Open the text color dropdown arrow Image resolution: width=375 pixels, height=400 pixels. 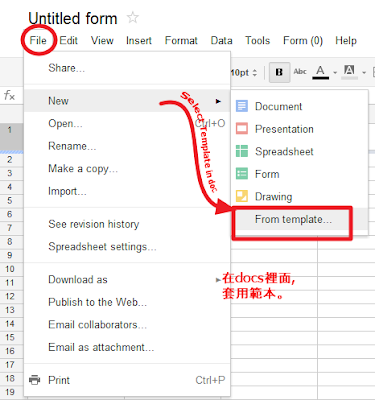point(335,72)
